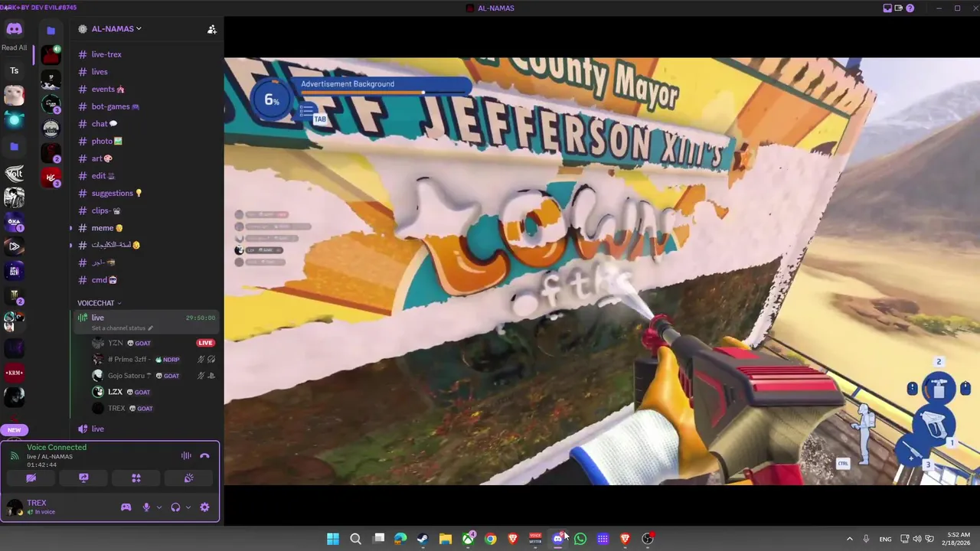Open AL-NAMAS server dropdown menu
The image size is (980, 551).
click(x=116, y=29)
